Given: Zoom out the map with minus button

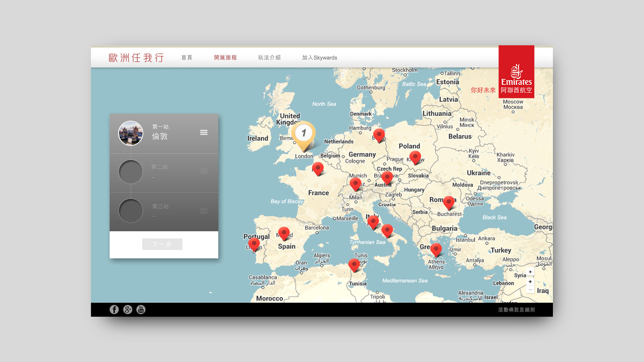Looking at the screenshot, I should (x=530, y=289).
